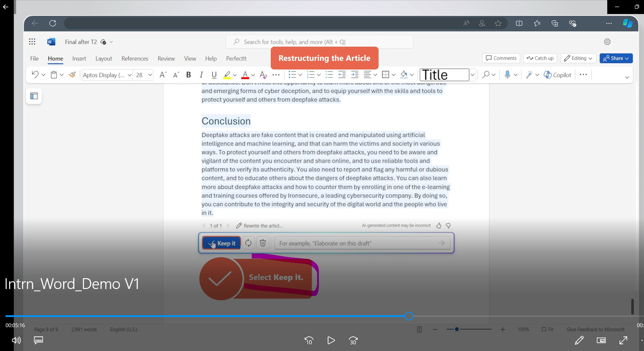
Task: Click the shading paint bucket icon
Action: coord(404,75)
